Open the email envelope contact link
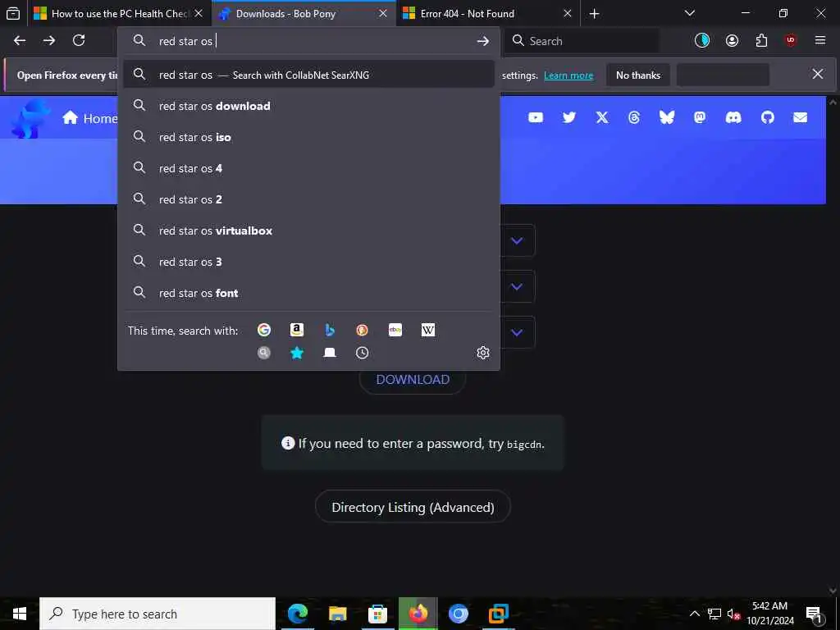This screenshot has height=630, width=840. pyautogui.click(x=801, y=117)
